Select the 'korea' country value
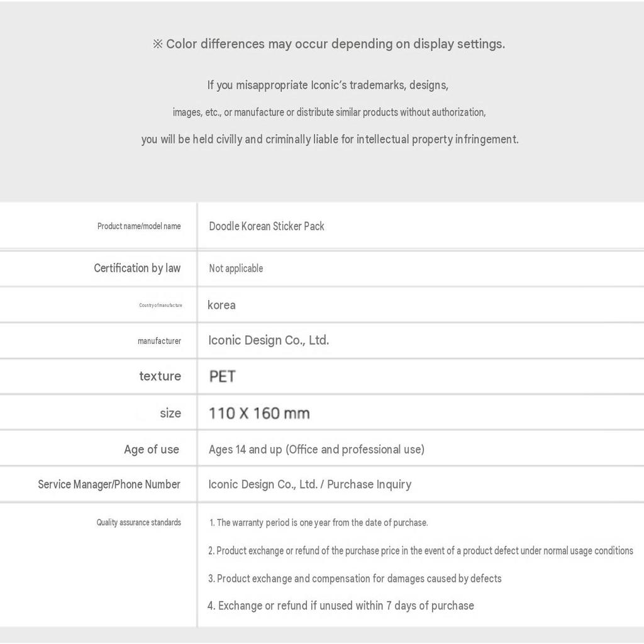This screenshot has width=644, height=644. point(221,305)
